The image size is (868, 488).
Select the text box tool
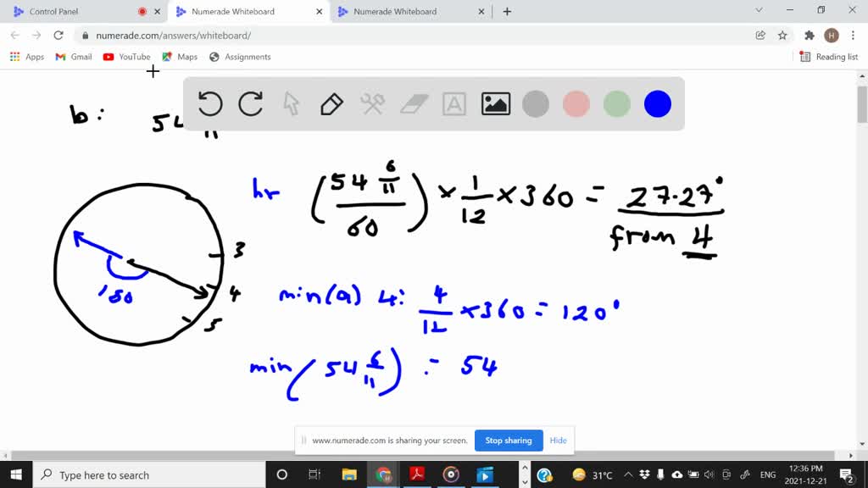[454, 104]
